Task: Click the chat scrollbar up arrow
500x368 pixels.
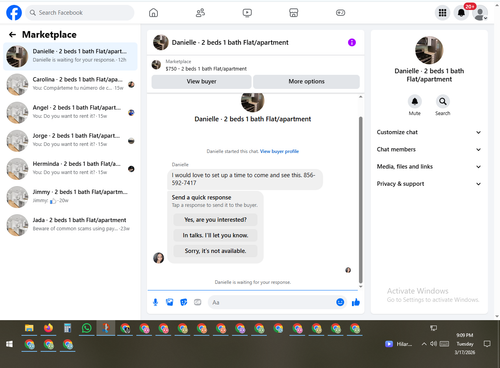Action: (360, 97)
